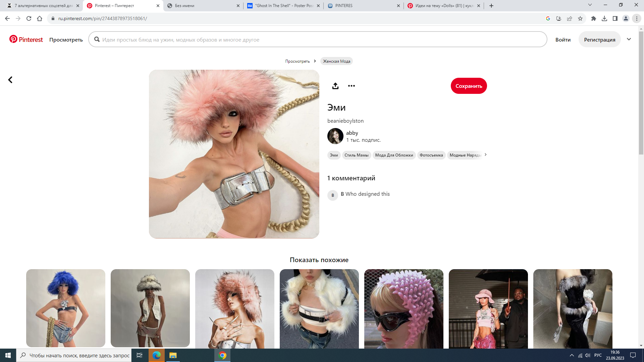Click the share pin icon

point(335,86)
